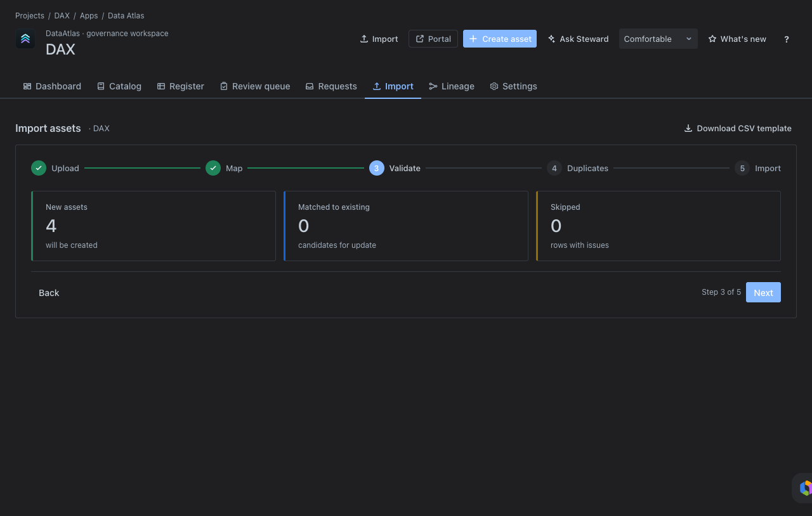Click the 'Import assets' heading
The height and width of the screenshot is (516, 812).
(48, 128)
